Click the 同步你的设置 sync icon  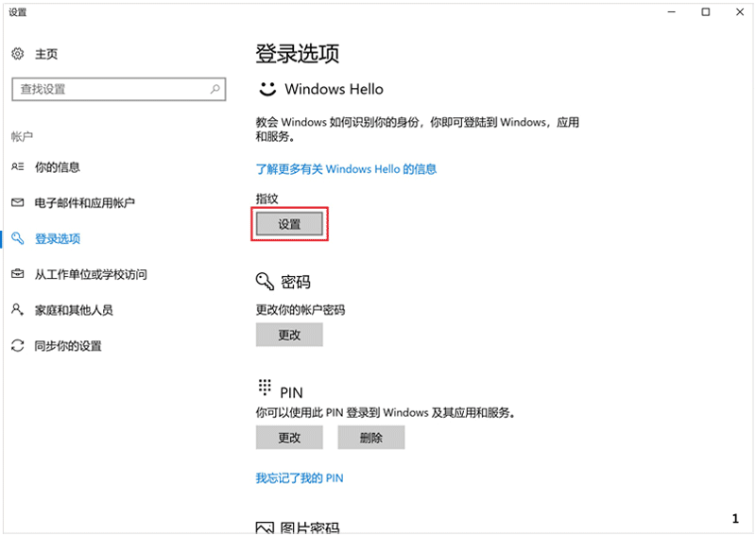point(17,346)
